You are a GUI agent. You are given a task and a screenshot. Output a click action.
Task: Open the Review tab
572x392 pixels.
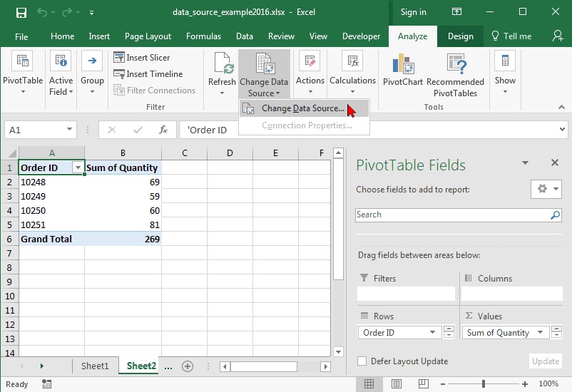(x=281, y=36)
